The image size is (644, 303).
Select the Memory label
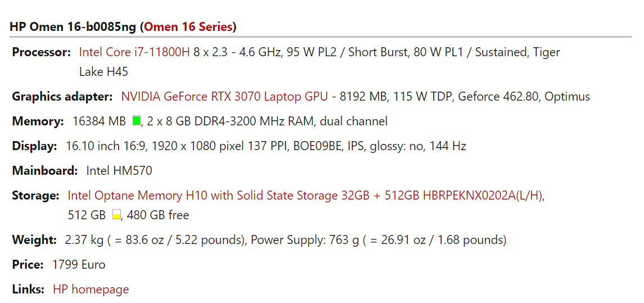click(38, 121)
